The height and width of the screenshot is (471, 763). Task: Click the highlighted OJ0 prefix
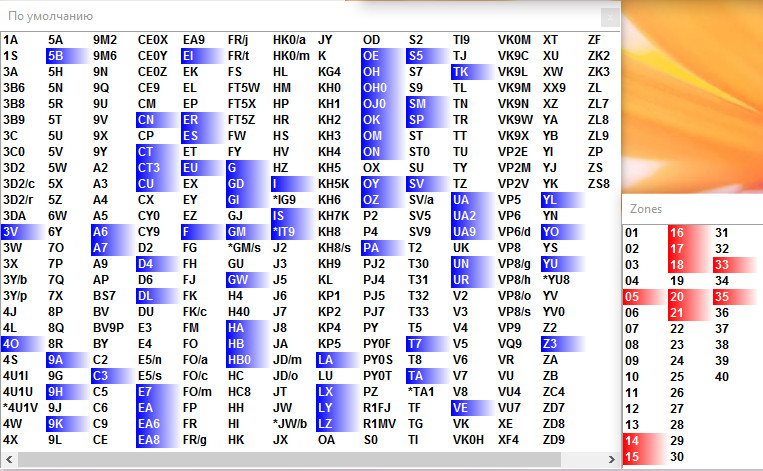374,104
